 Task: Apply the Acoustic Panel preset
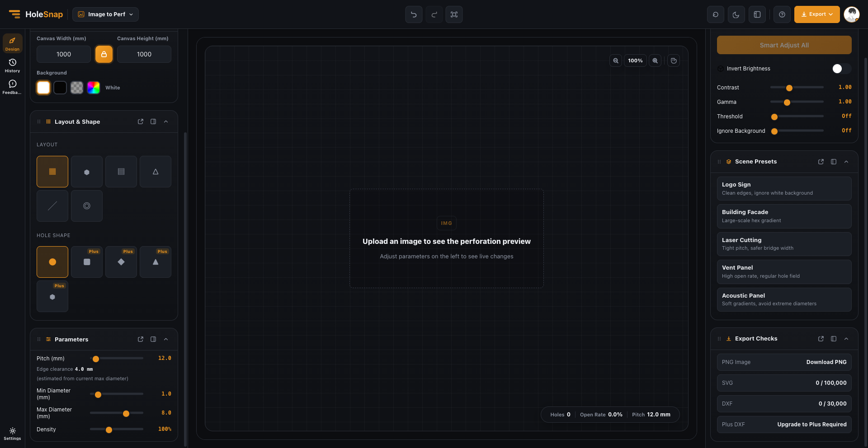coord(784,299)
